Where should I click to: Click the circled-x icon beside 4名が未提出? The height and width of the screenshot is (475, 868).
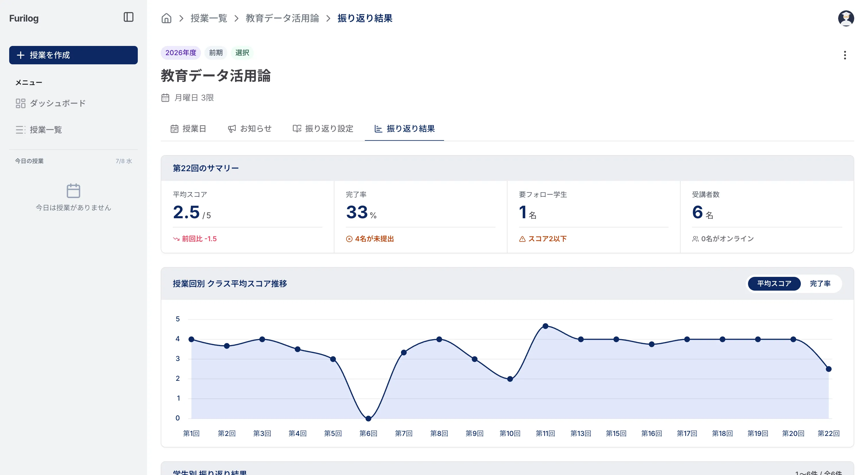coord(349,239)
